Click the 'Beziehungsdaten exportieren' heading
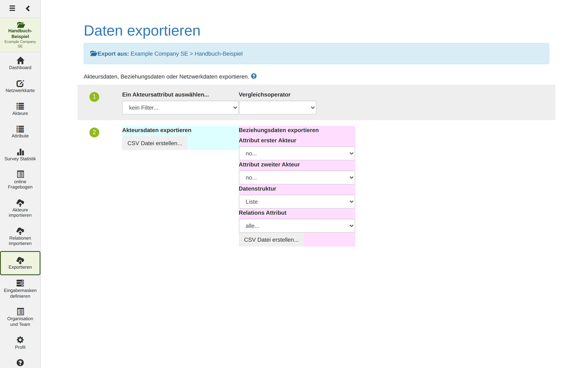Image resolution: width=588 pixels, height=368 pixels. 279,130
